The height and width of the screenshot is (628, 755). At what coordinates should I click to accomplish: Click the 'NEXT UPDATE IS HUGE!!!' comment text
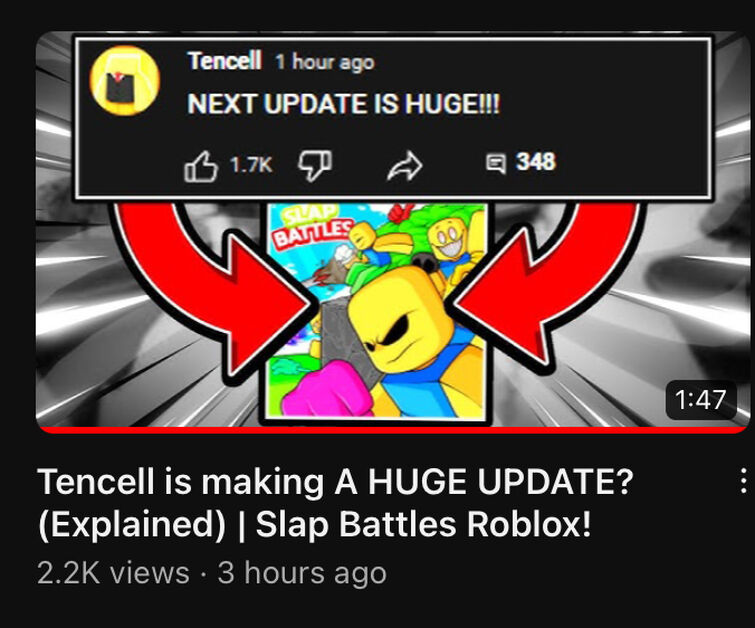click(344, 104)
